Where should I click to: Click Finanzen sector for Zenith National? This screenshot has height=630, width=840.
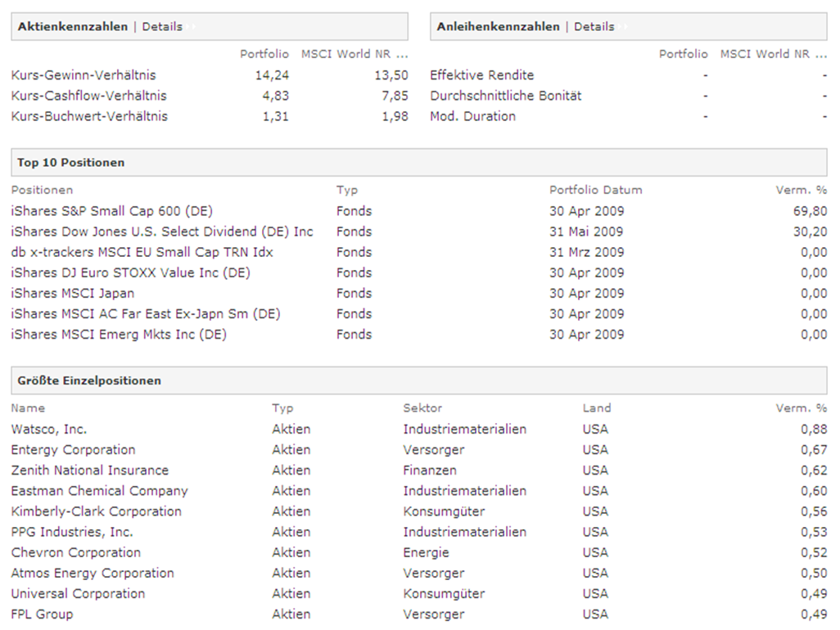pos(430,470)
